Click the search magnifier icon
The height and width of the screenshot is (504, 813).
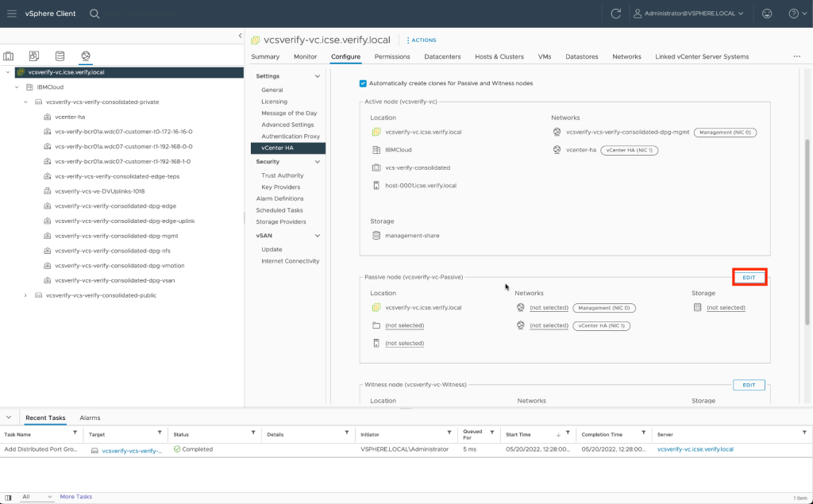click(x=94, y=13)
